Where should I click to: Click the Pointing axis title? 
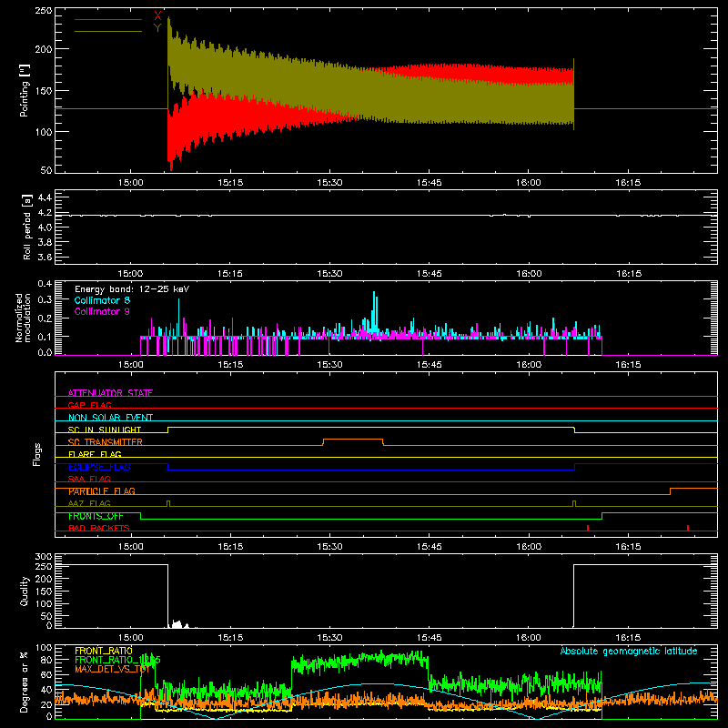25,90
